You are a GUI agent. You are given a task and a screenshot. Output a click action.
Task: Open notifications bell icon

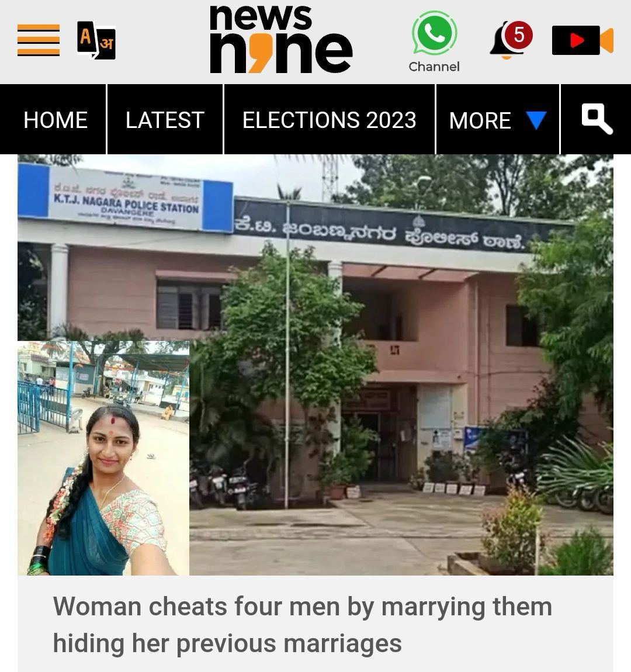coord(508,40)
